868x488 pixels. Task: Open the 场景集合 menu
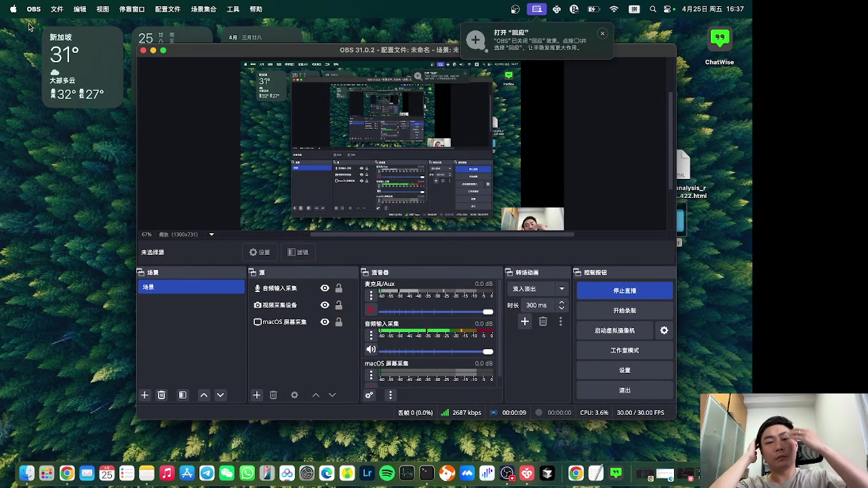pyautogui.click(x=203, y=9)
